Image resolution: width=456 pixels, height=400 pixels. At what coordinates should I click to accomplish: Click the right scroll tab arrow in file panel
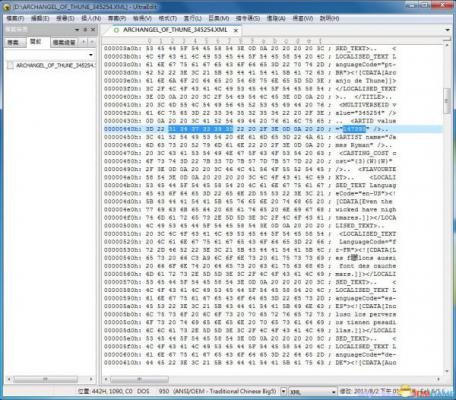tap(91, 42)
